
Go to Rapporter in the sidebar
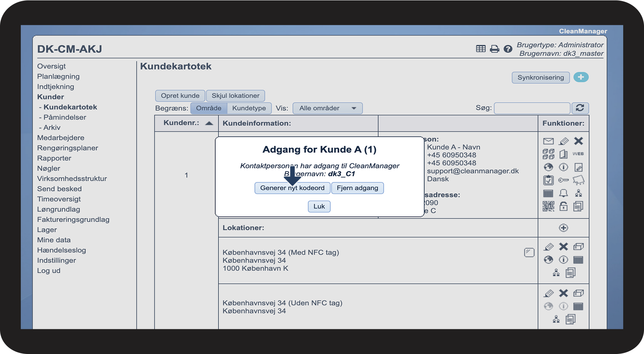54,158
